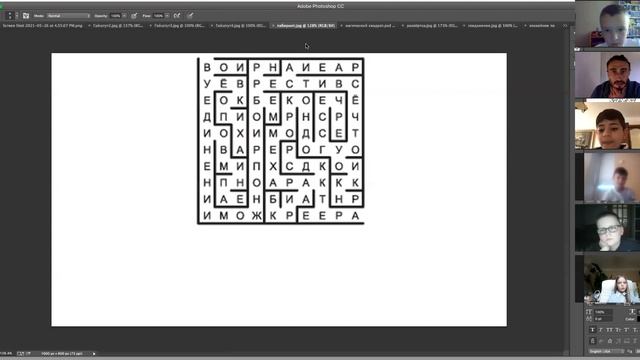Expand the status bar info arrow
640x360 pixels.
94,353
